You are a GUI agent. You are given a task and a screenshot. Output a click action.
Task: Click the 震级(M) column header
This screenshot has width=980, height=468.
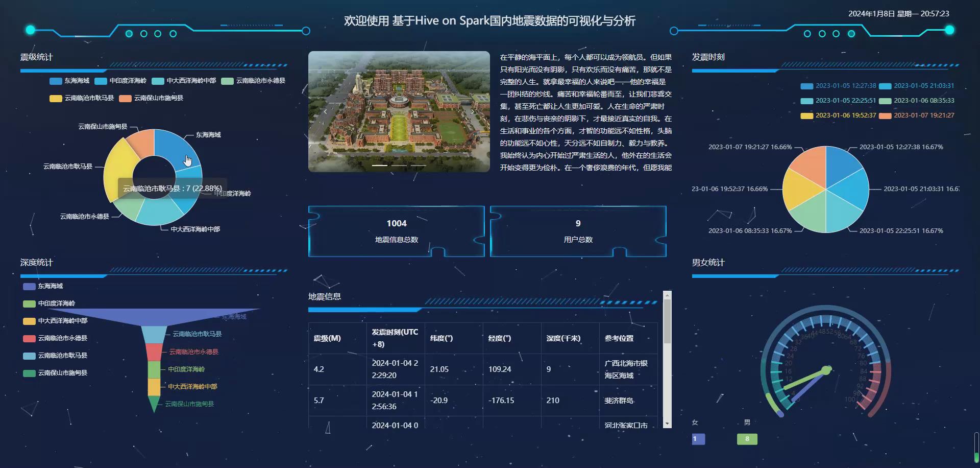337,338
